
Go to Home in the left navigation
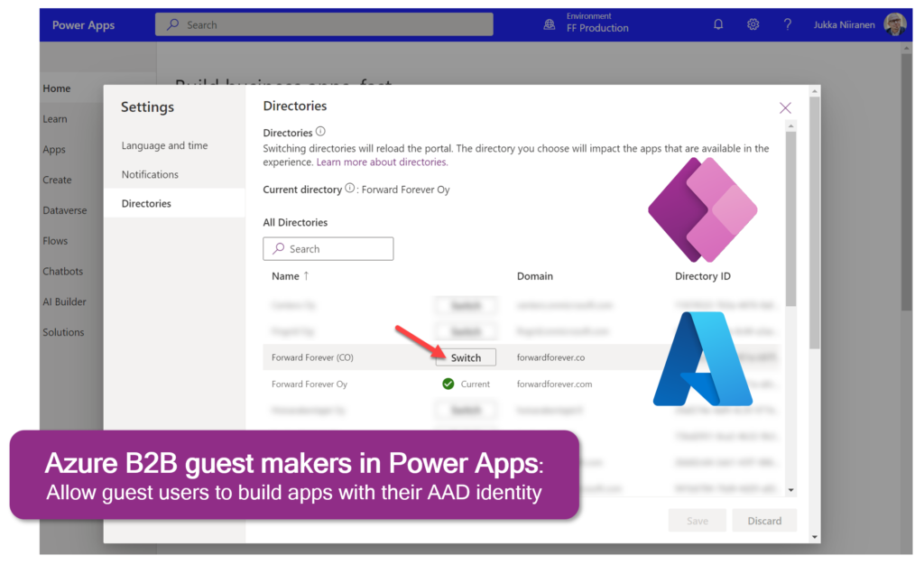pos(57,88)
